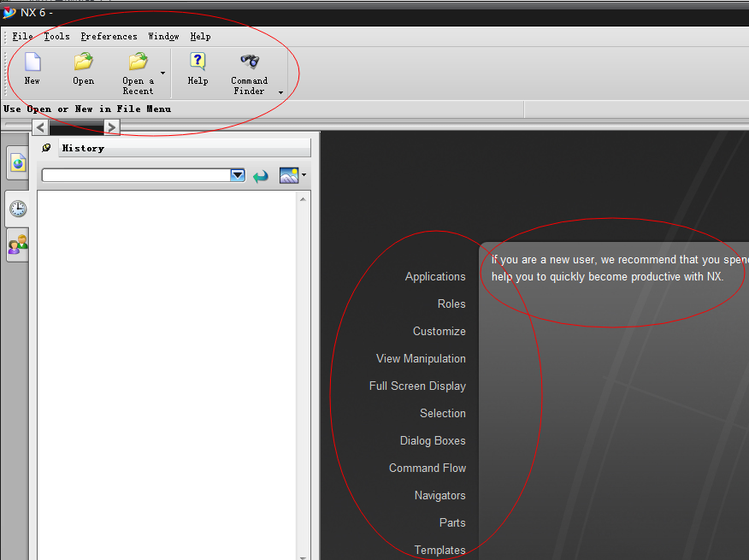Image resolution: width=749 pixels, height=560 pixels.
Task: Open the Command Finder binoculars tool
Action: 250,62
